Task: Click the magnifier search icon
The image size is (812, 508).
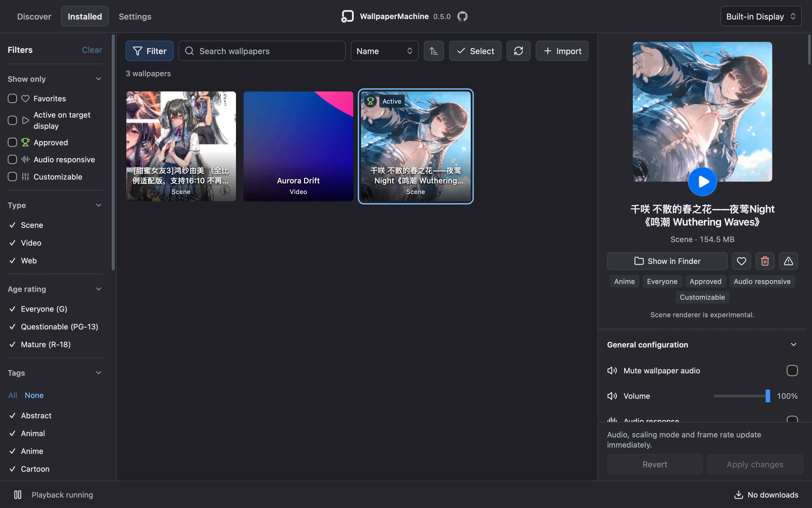Action: (x=189, y=51)
